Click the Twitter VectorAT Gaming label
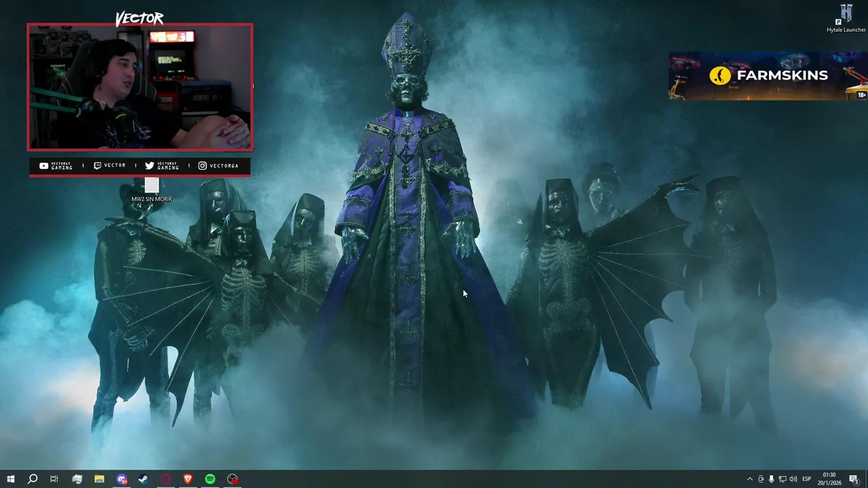 pyautogui.click(x=162, y=165)
